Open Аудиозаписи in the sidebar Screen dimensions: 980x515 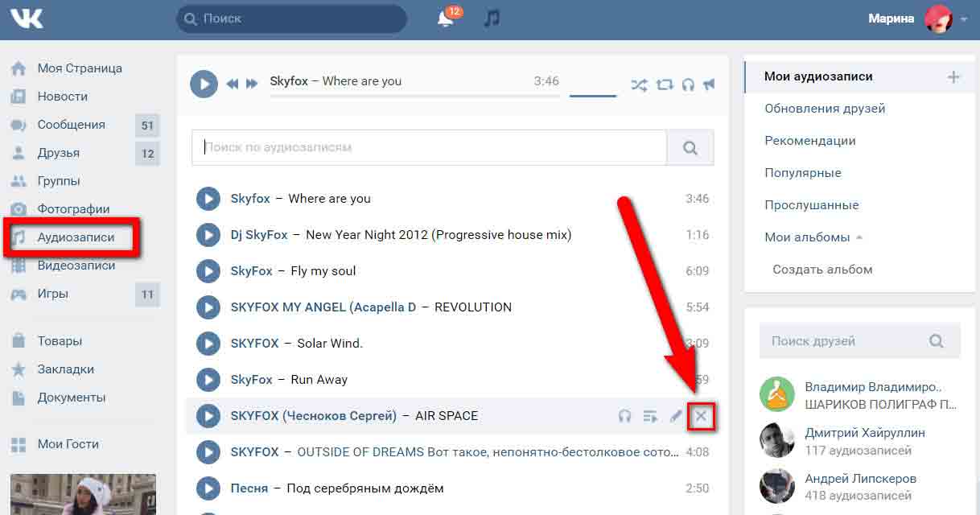(x=76, y=237)
